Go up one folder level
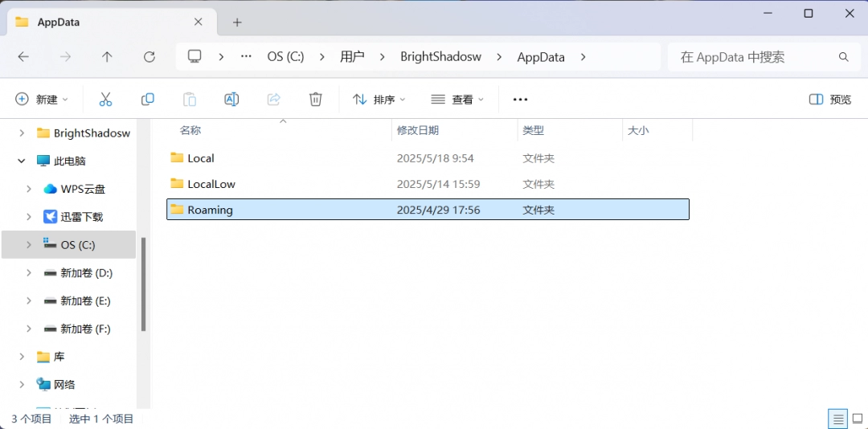Image resolution: width=868 pixels, height=429 pixels. 107,56
